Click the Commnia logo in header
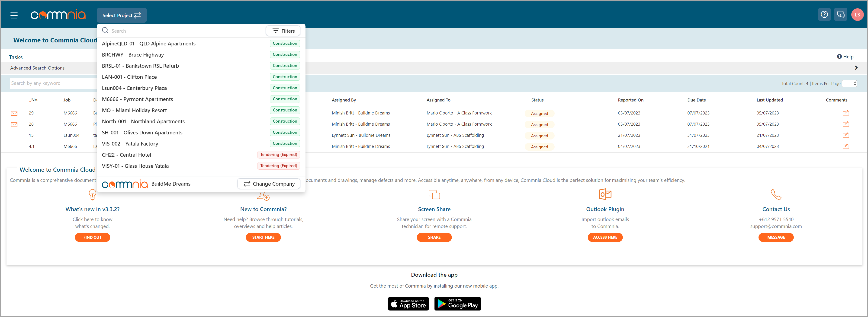This screenshot has height=317, width=868. (58, 15)
